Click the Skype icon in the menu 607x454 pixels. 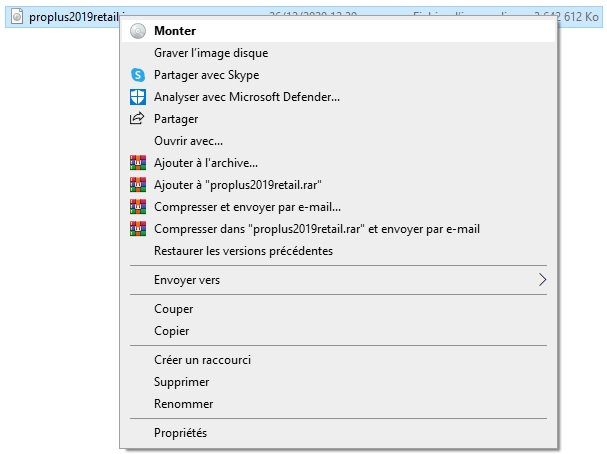point(138,75)
